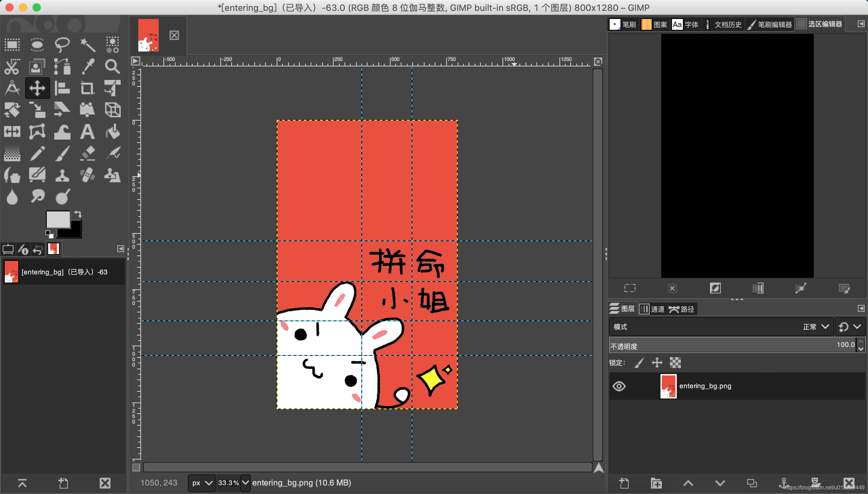Select the Rectangle Select tool
This screenshot has height=494, width=868.
(12, 45)
